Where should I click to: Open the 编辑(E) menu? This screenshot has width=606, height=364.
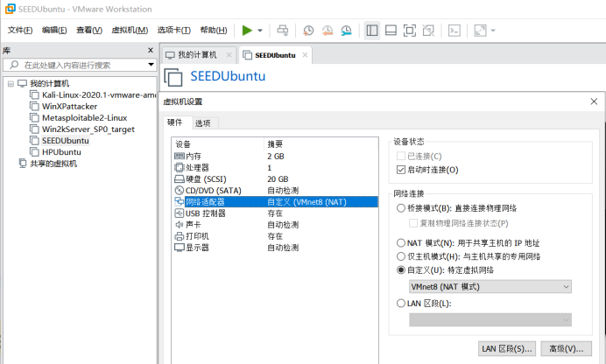pos(54,30)
